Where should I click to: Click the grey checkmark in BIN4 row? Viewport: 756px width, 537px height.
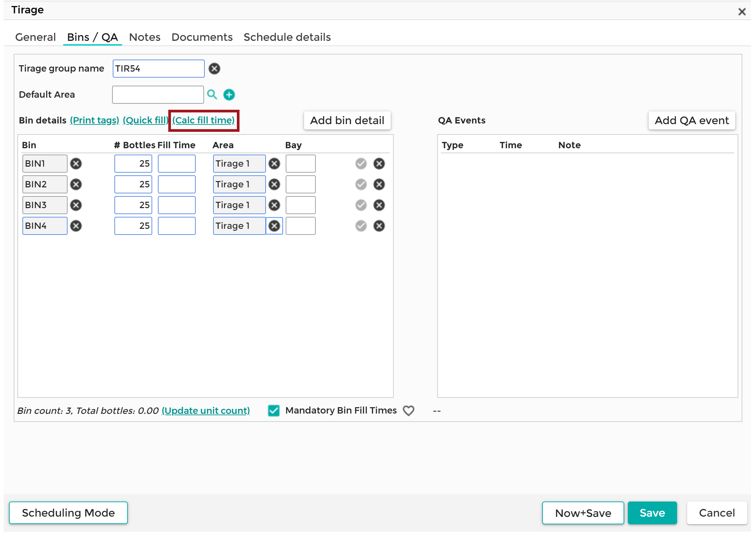361,226
